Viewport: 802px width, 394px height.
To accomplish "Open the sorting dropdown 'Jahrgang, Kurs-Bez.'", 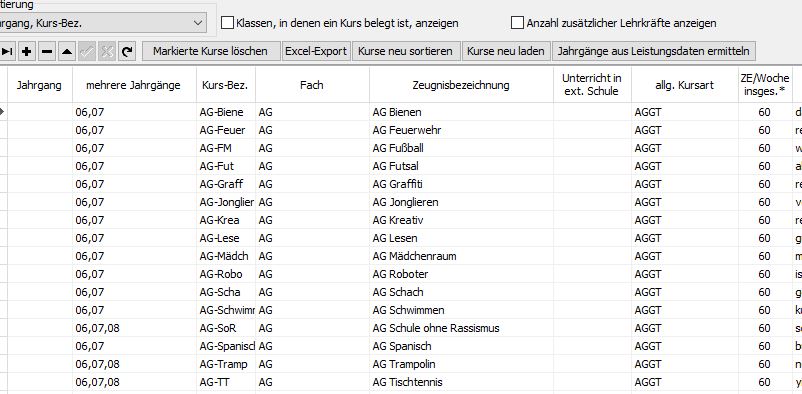I will (102, 23).
